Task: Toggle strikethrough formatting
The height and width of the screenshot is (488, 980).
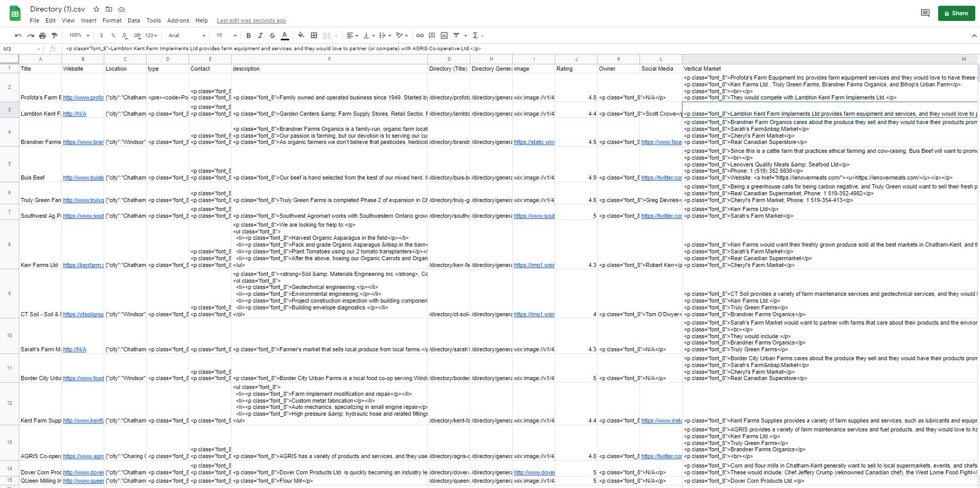Action: pos(272,36)
